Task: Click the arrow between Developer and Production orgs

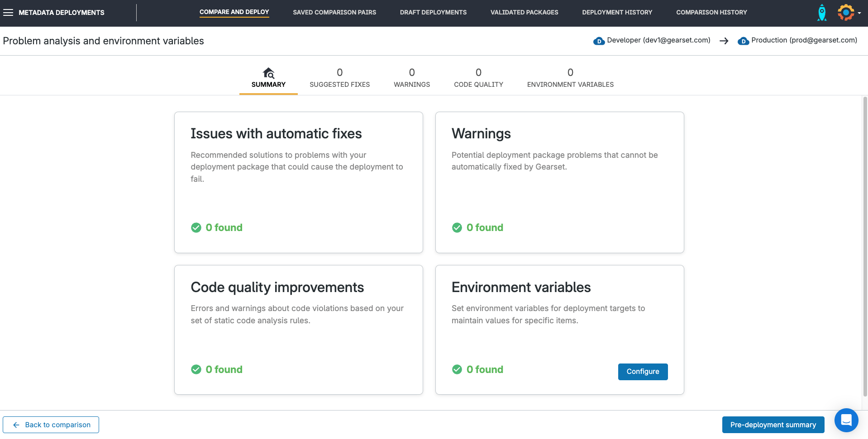Action: coord(724,41)
